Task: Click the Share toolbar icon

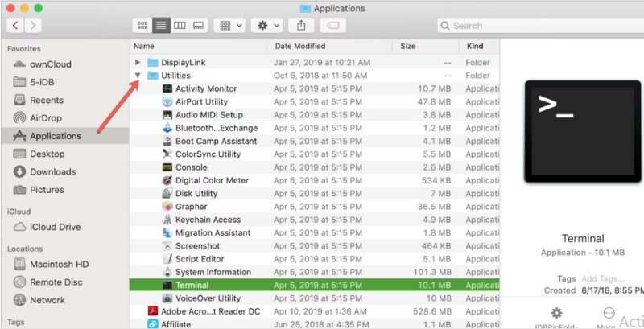Action: 302,25
